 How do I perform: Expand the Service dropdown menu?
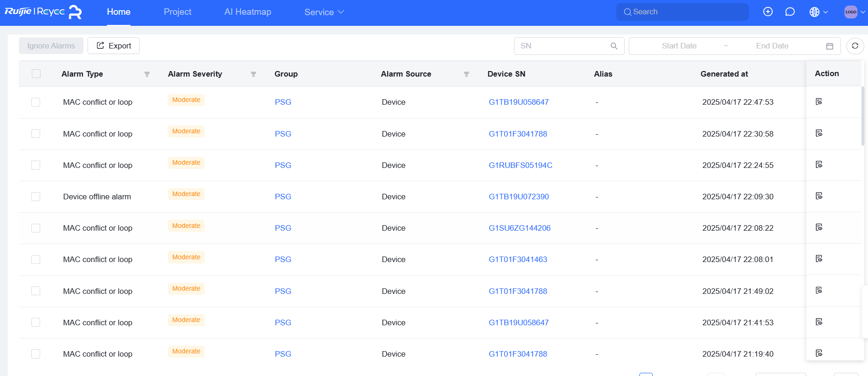coord(324,12)
